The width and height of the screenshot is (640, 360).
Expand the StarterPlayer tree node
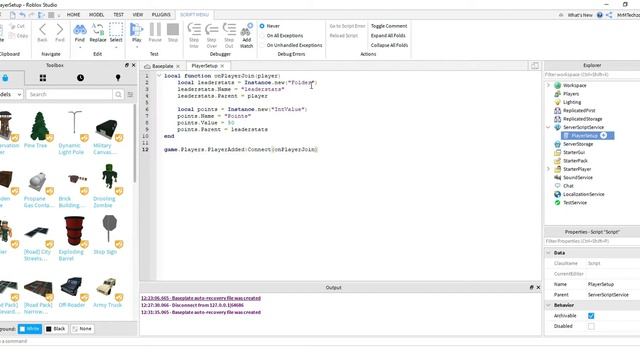[549, 169]
